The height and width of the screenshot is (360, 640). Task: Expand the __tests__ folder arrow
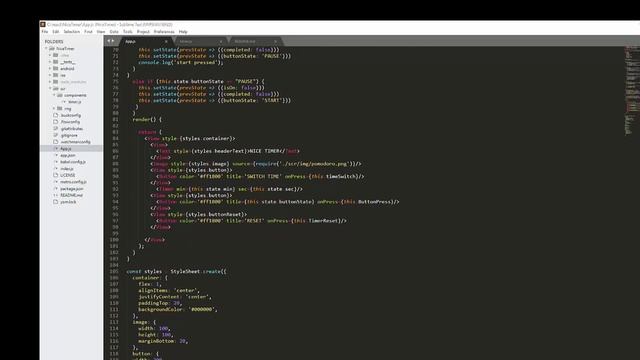(x=50, y=62)
